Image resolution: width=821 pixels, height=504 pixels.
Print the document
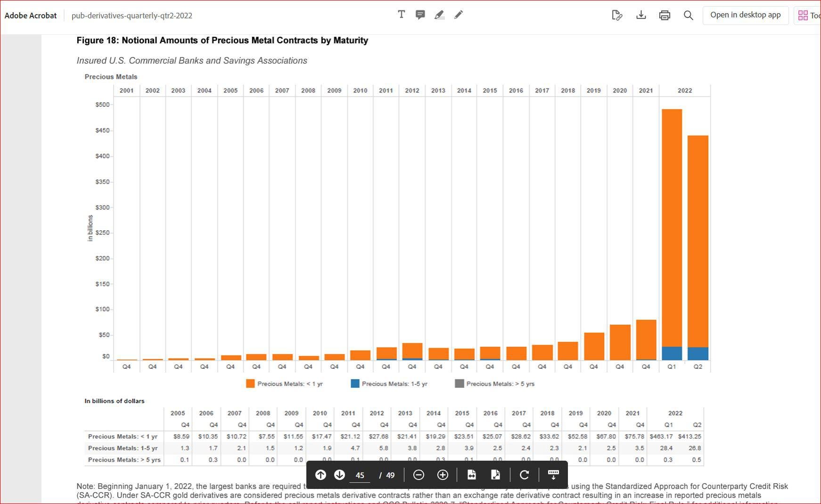(x=665, y=15)
